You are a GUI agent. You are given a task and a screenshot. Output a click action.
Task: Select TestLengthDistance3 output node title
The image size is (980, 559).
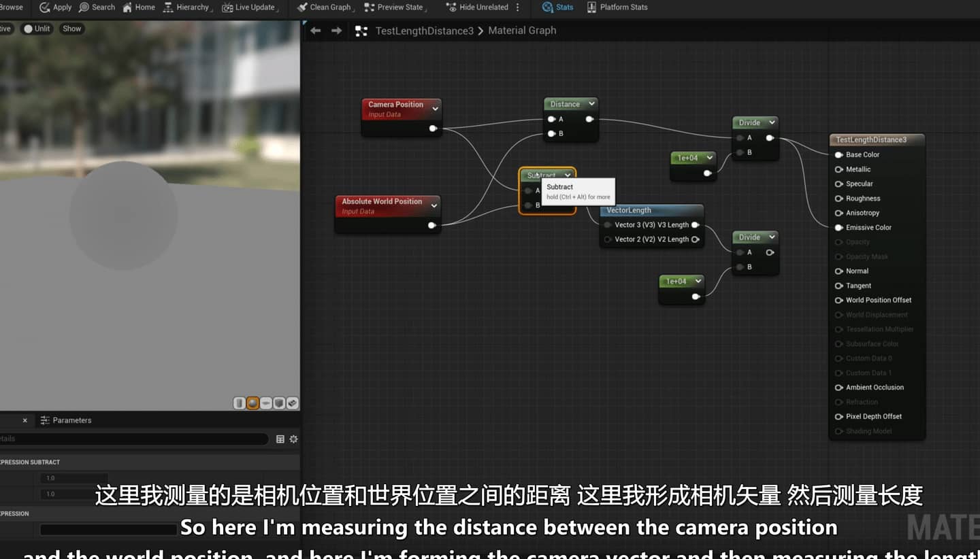(x=871, y=139)
